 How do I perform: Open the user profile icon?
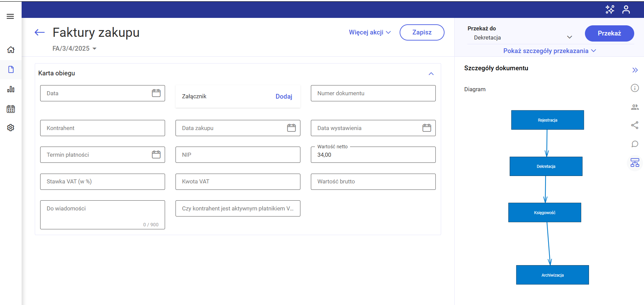coord(626,9)
